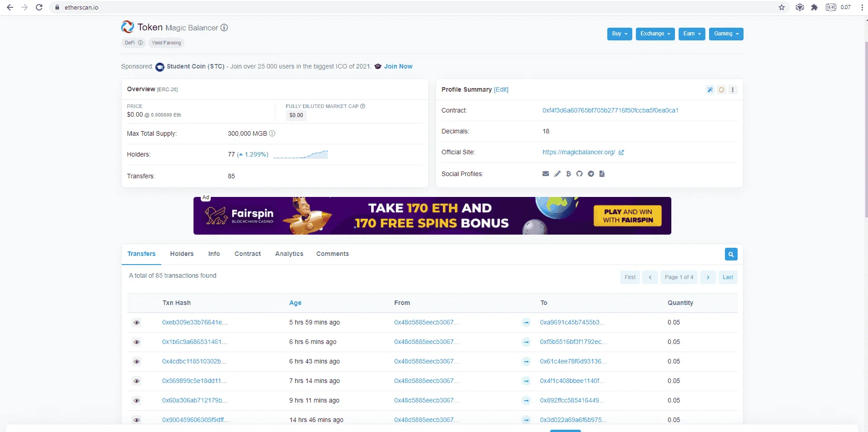Open the blog pencil icon in Social Profiles

557,174
